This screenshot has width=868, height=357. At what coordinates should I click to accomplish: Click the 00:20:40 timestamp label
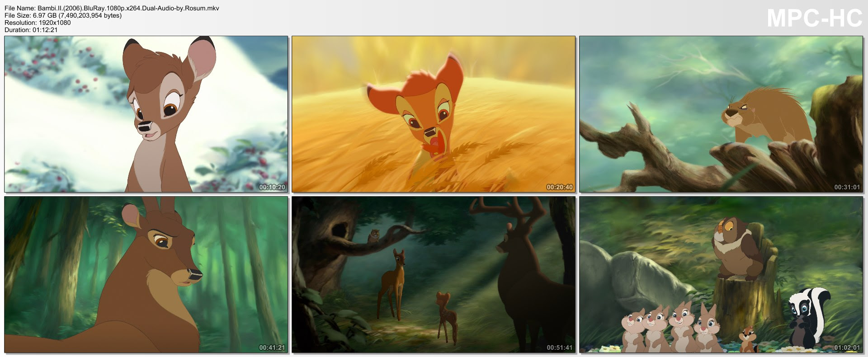[x=560, y=187]
